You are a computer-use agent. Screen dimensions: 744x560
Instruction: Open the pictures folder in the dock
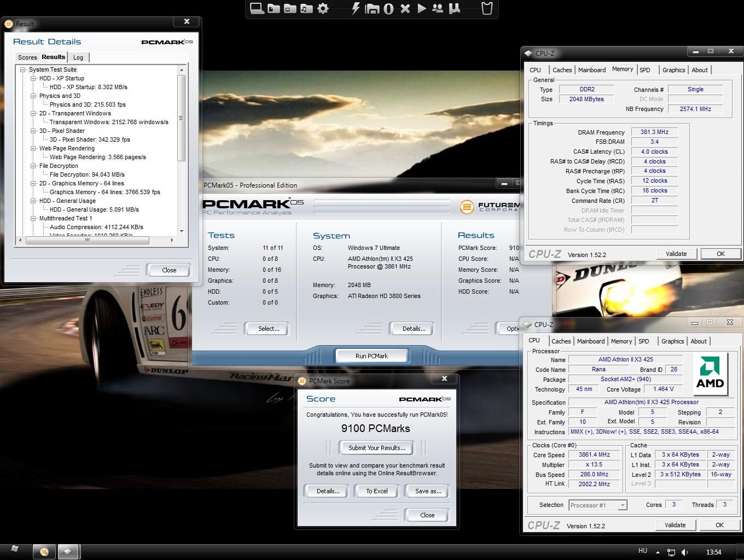290,9
